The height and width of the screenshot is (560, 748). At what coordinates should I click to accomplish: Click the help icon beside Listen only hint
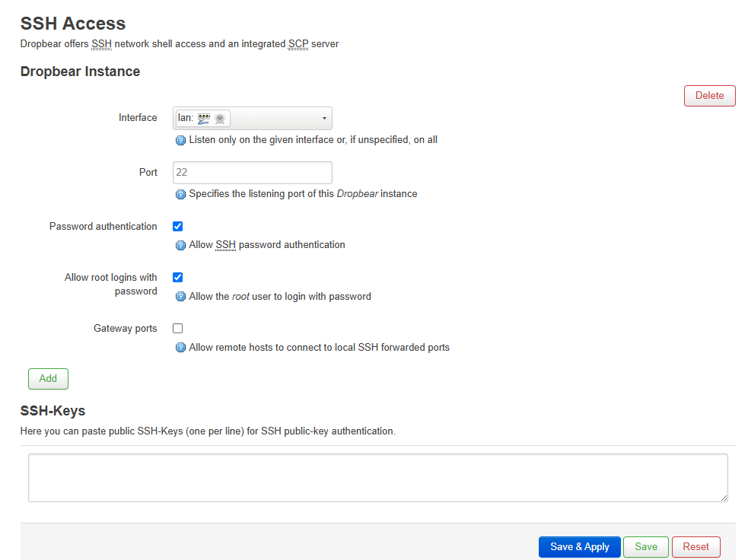coord(180,140)
